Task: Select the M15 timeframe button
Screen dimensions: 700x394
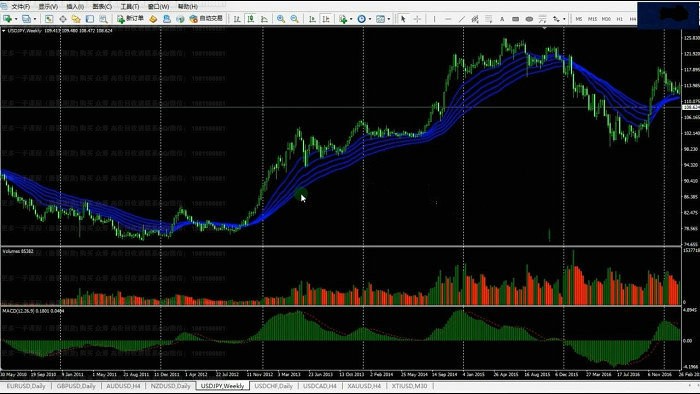Action: point(592,19)
